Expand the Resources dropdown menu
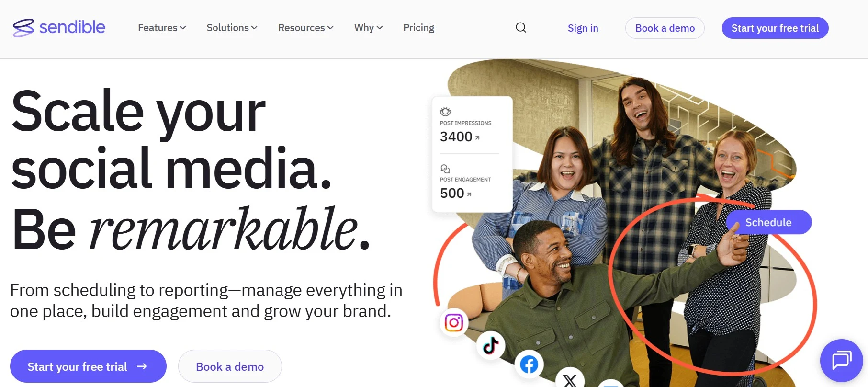868x387 pixels. click(306, 28)
